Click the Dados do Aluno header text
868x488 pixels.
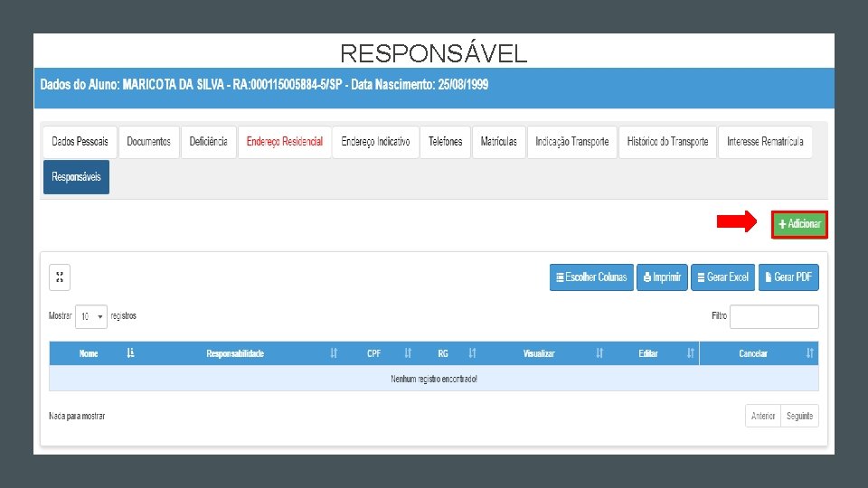[264, 85]
